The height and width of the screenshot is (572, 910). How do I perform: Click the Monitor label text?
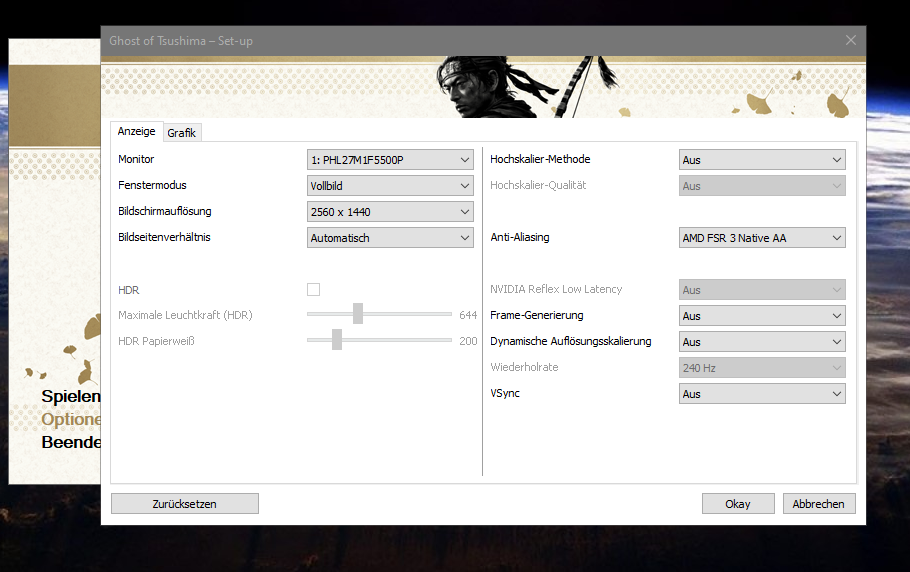point(136,159)
